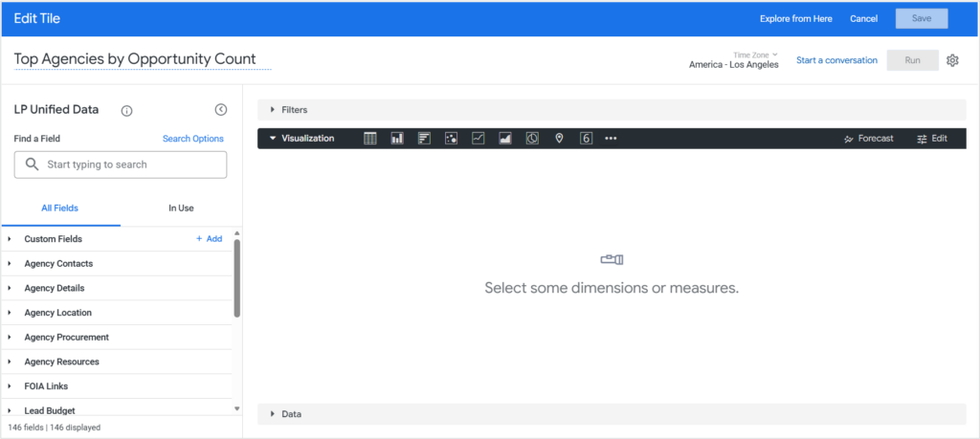980x439 pixels.
Task: Switch to line chart visualization
Action: click(479, 139)
